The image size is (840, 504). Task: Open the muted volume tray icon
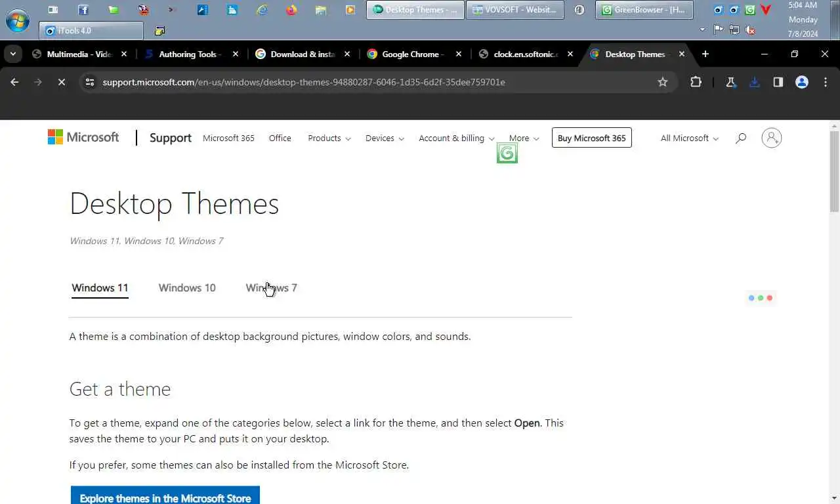750,30
